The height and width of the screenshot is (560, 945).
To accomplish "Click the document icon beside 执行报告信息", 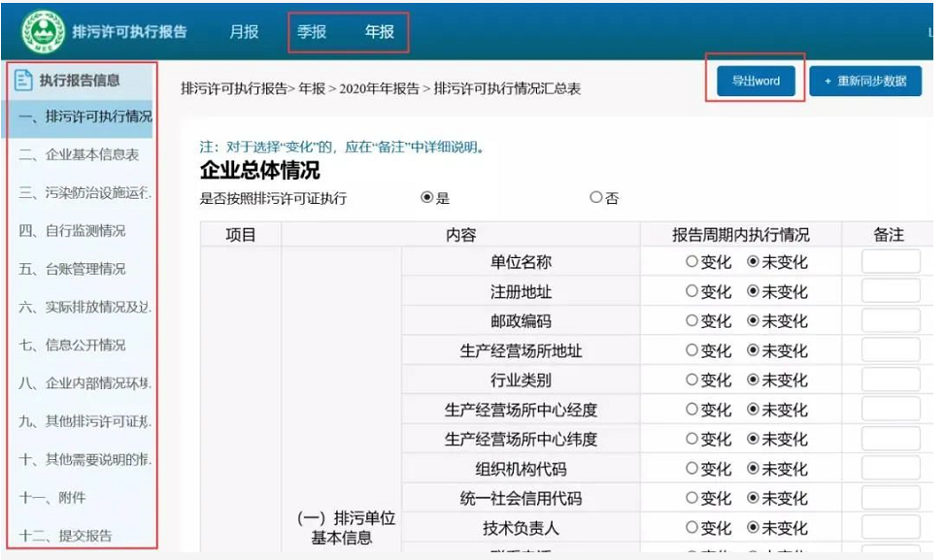I will point(24,81).
